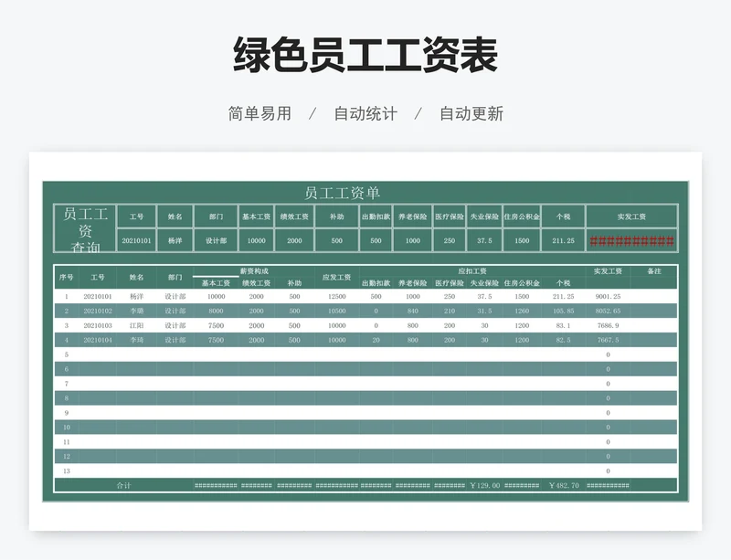731x560 pixels.
Task: Select the ￥482.70 total cell
Action: tap(563, 485)
